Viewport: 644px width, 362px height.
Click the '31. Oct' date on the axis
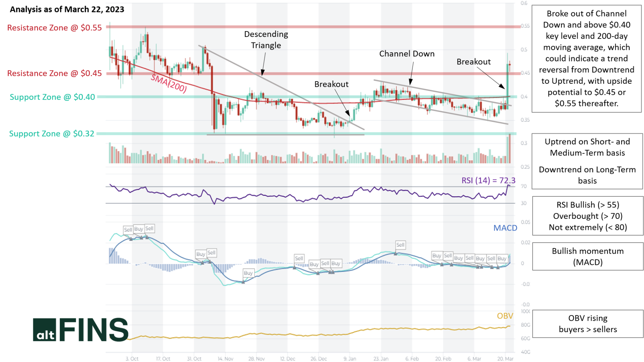pos(194,359)
